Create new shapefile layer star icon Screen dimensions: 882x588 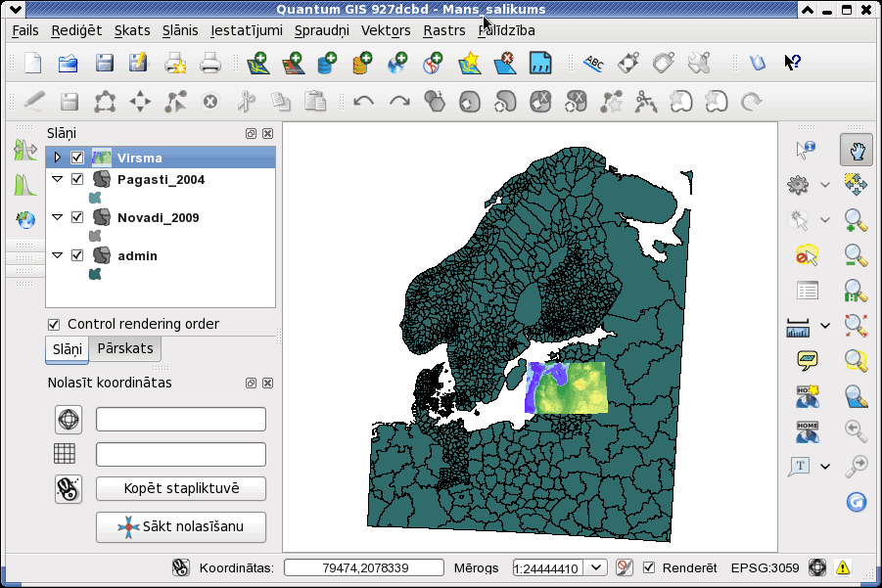pos(470,63)
